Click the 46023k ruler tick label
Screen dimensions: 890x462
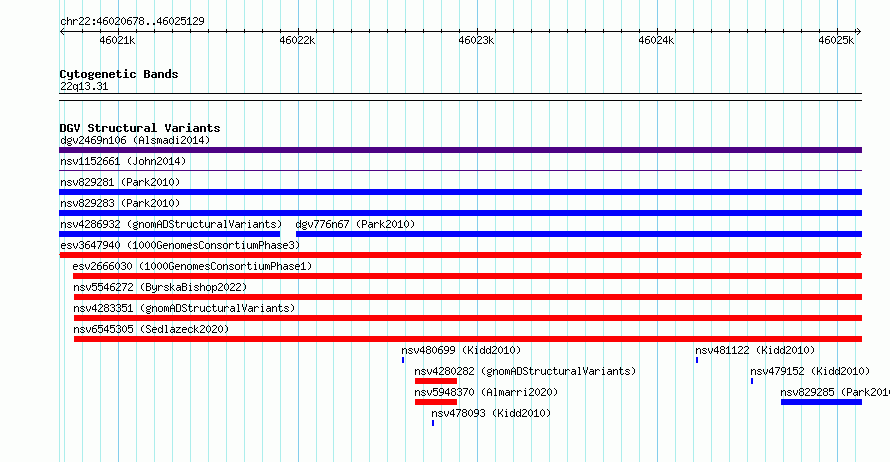click(x=476, y=40)
